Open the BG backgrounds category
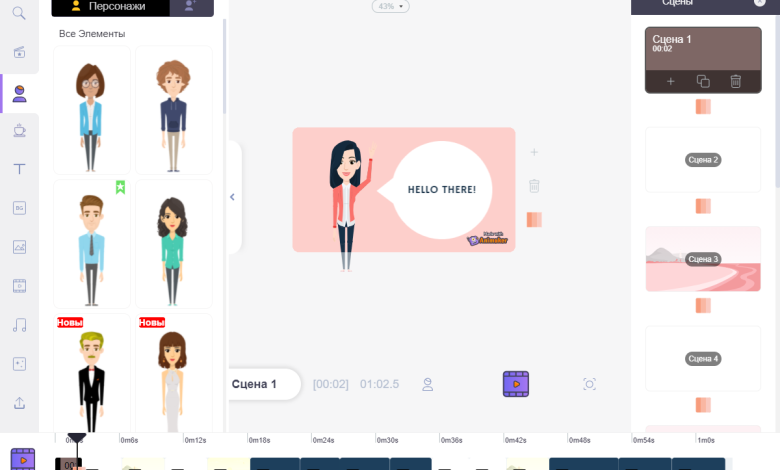The image size is (780, 470). point(19,208)
